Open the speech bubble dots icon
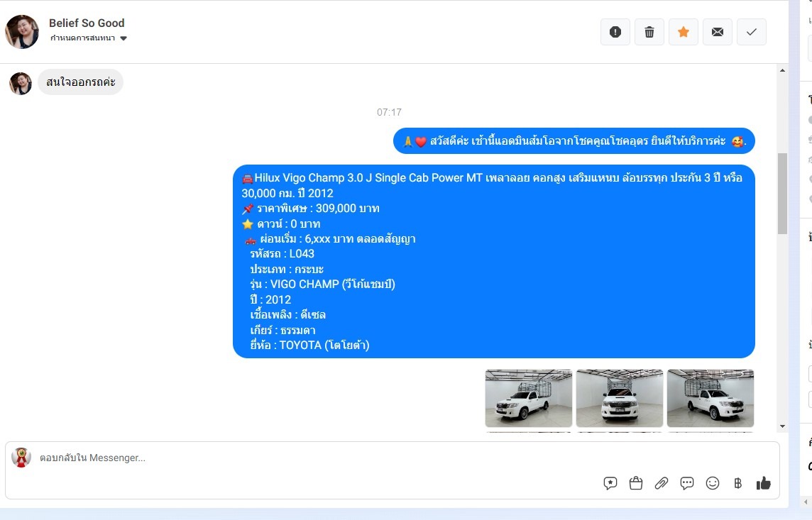 click(x=686, y=483)
